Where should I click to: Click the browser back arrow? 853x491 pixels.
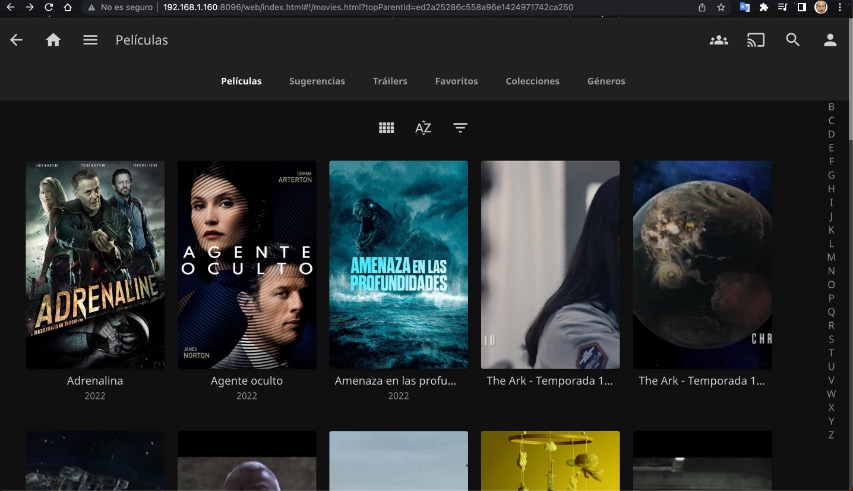[10, 7]
